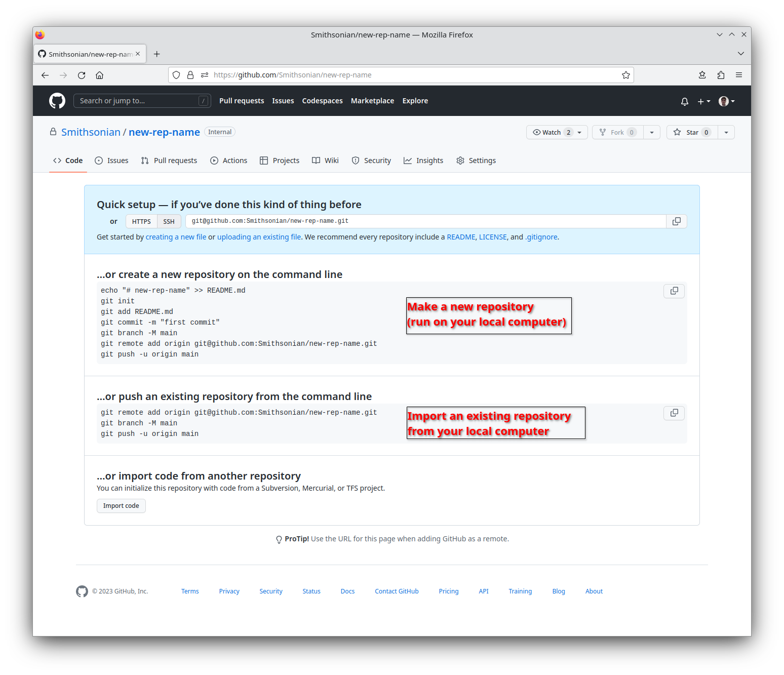Show site security padlock information
The height and width of the screenshot is (675, 784).
pos(190,75)
